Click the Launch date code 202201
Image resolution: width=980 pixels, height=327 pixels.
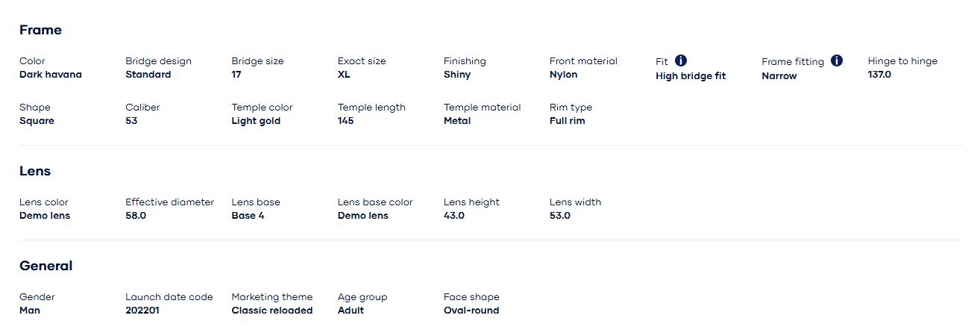(142, 311)
